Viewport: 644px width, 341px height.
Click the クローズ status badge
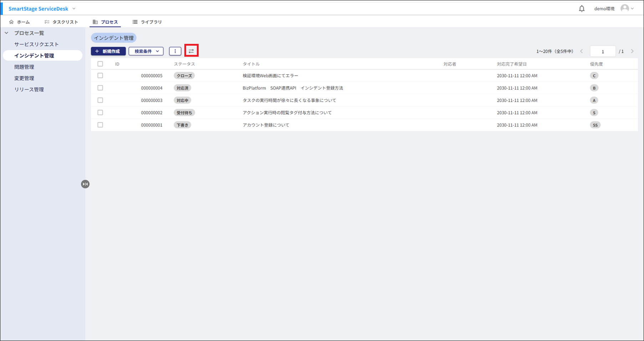coord(184,76)
